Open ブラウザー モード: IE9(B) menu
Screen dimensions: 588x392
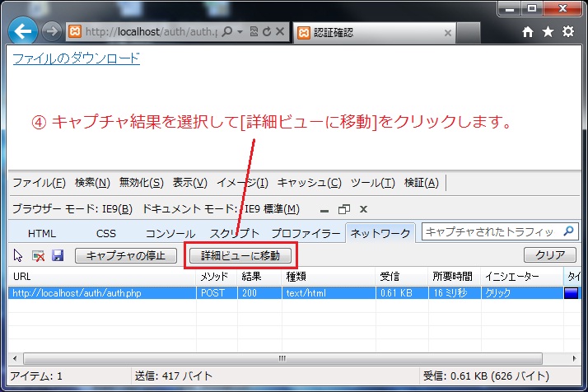click(72, 208)
